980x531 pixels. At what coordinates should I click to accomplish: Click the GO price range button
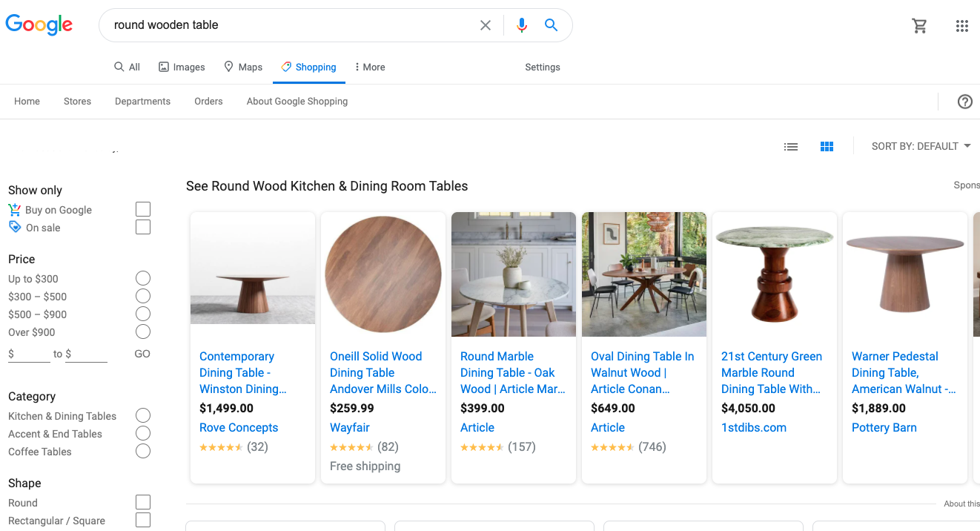pyautogui.click(x=142, y=354)
